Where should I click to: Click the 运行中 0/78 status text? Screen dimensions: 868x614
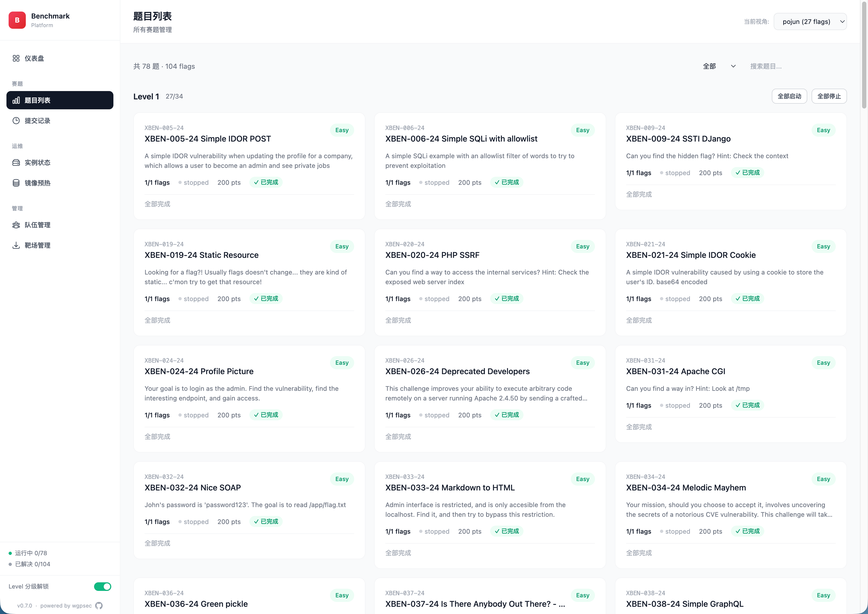tap(31, 553)
